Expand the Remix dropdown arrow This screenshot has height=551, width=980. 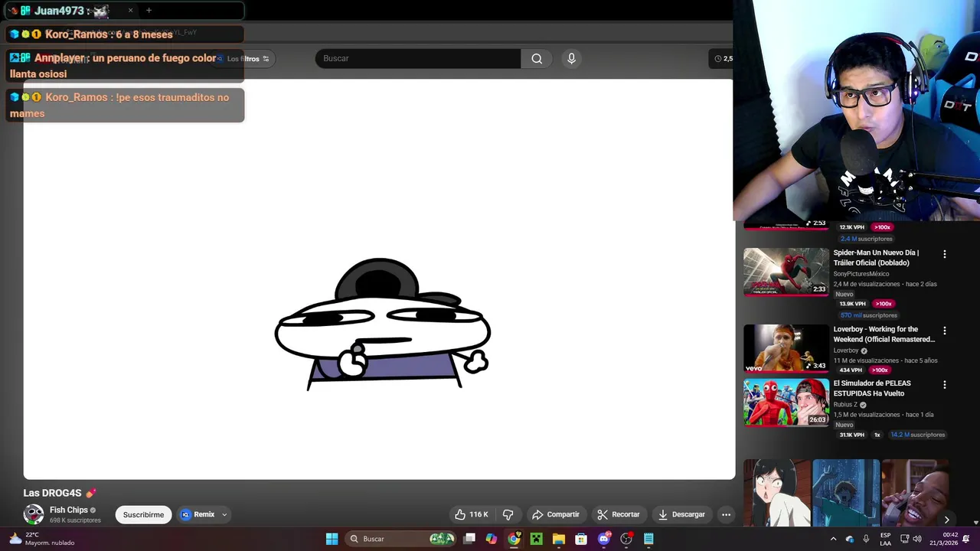(x=224, y=514)
